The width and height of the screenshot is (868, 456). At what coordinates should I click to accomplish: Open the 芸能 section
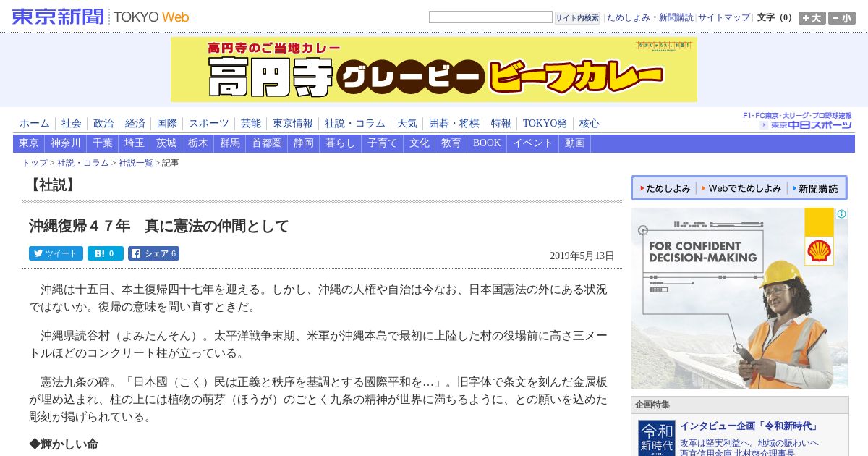point(251,123)
